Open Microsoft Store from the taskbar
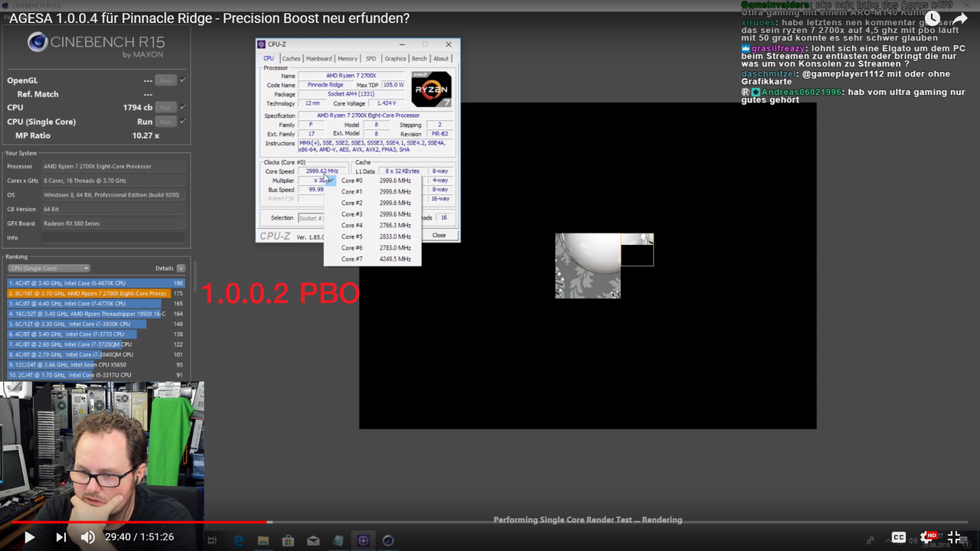The height and width of the screenshot is (551, 980). coord(288,541)
